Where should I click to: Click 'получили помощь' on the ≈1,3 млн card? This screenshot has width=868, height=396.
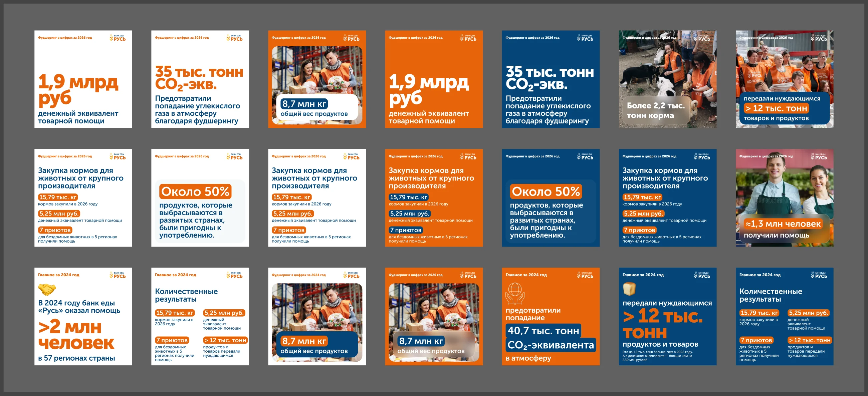776,236
